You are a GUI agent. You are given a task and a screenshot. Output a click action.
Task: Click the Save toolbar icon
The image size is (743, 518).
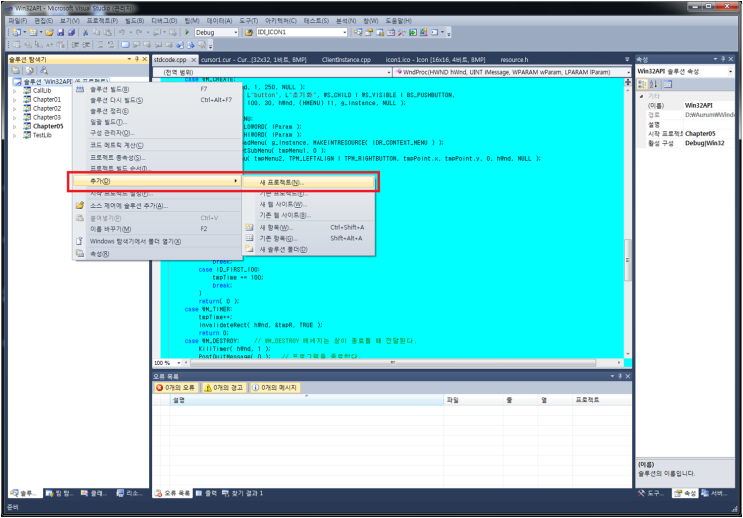click(60, 32)
